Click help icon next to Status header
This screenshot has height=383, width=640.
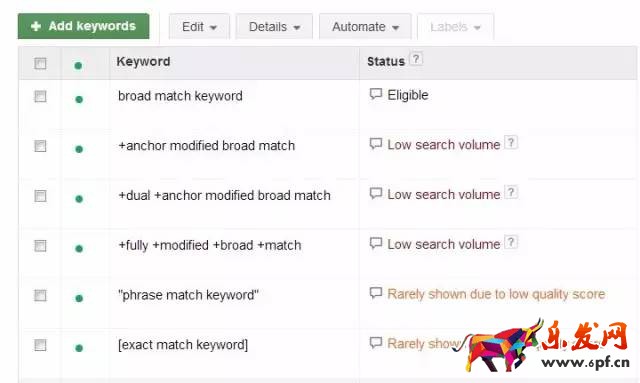tap(416, 59)
